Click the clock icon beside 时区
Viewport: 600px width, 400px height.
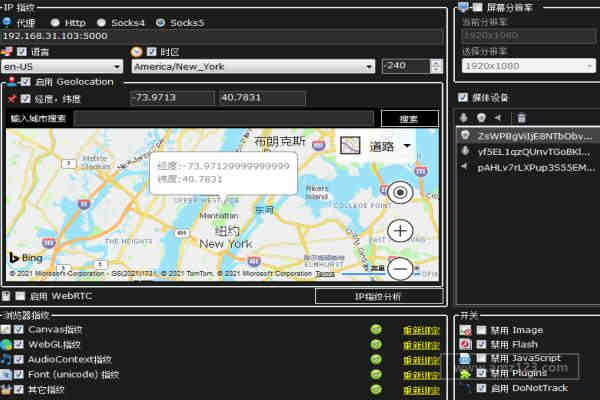[x=137, y=51]
